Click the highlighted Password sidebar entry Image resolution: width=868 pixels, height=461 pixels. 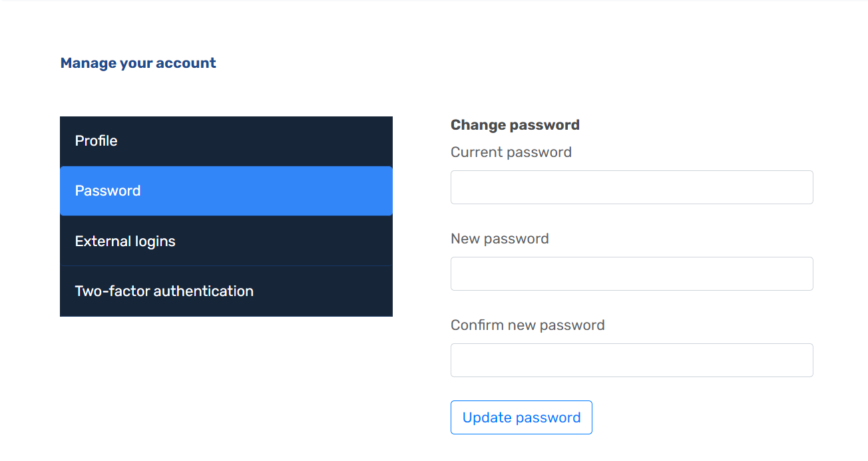108,191
